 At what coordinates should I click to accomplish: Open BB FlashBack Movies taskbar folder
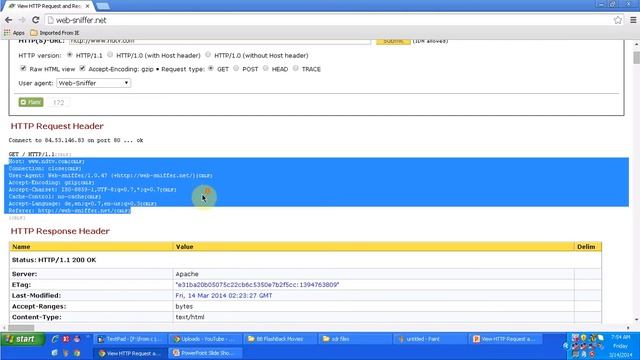[x=281, y=339]
